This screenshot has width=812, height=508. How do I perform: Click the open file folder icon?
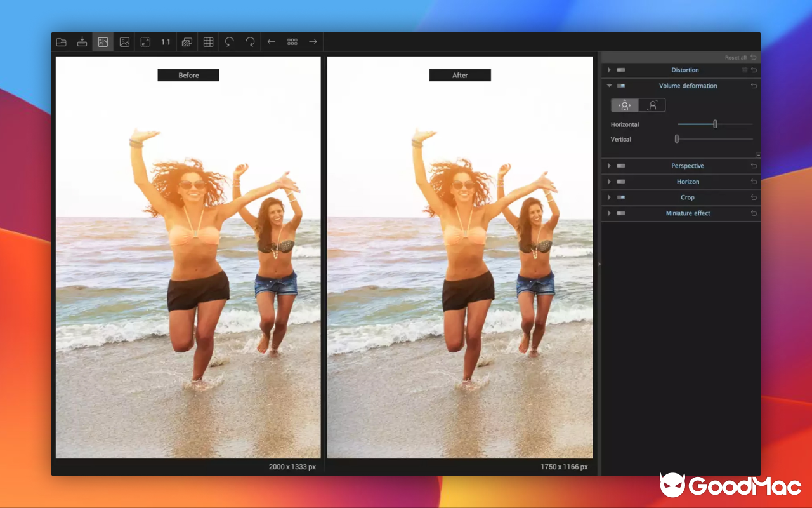[61, 42]
